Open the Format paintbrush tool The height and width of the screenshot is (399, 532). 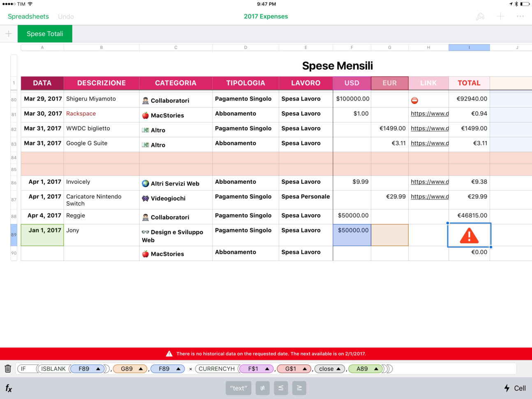point(480,16)
